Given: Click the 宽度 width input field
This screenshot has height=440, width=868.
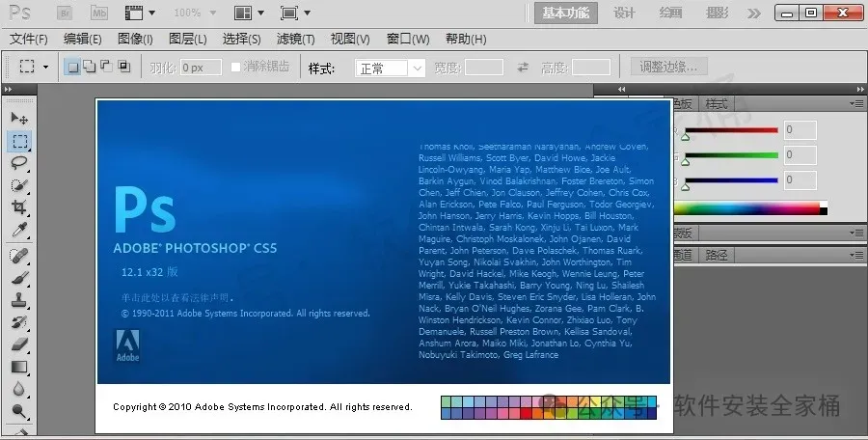Looking at the screenshot, I should pos(484,68).
